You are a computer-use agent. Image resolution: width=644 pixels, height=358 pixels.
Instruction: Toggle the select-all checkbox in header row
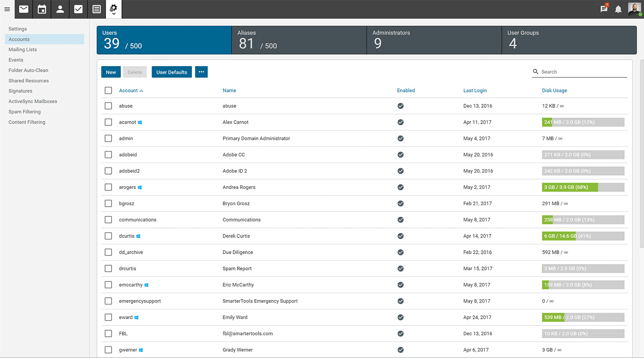pos(108,91)
